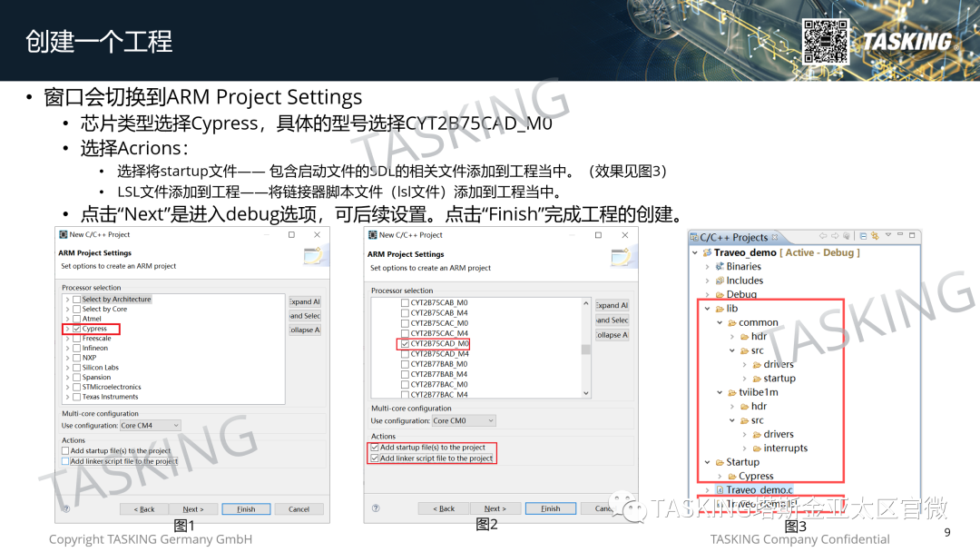Click the Includes node icon

720,281
